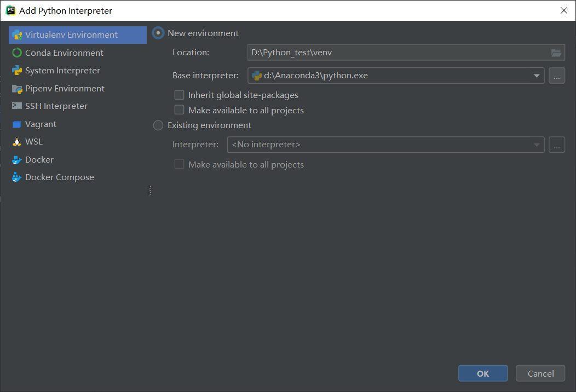Confirm with the OK button

point(483,373)
